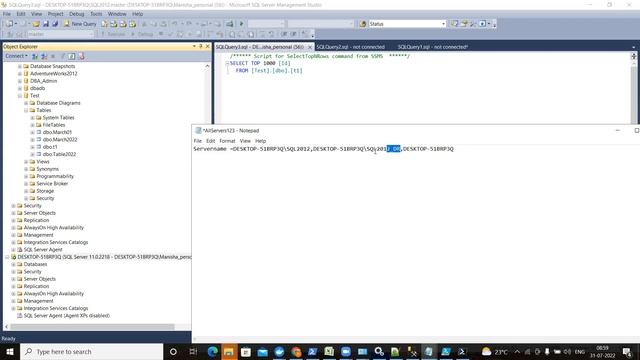
Task: Close the Object Explorer panel
Action: [207, 47]
